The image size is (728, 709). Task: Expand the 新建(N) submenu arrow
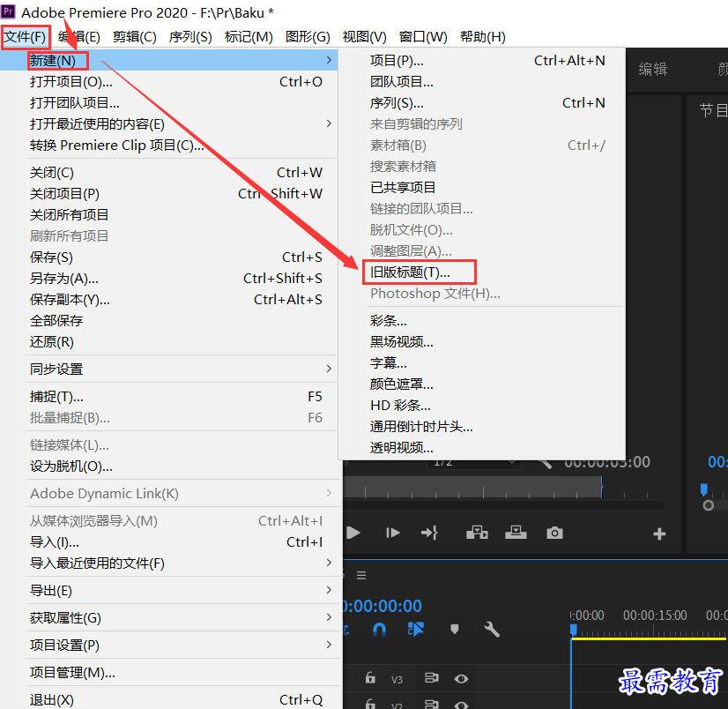pyautogui.click(x=329, y=60)
